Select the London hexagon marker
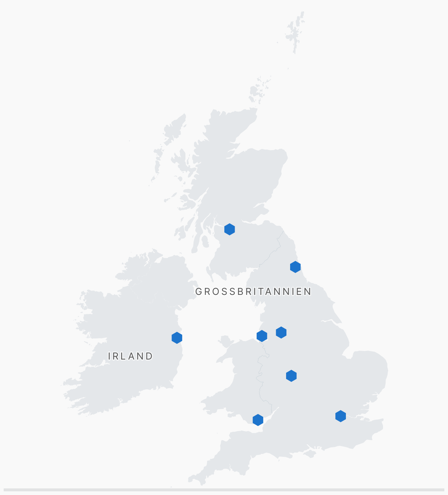This screenshot has height=495, width=448. click(340, 416)
